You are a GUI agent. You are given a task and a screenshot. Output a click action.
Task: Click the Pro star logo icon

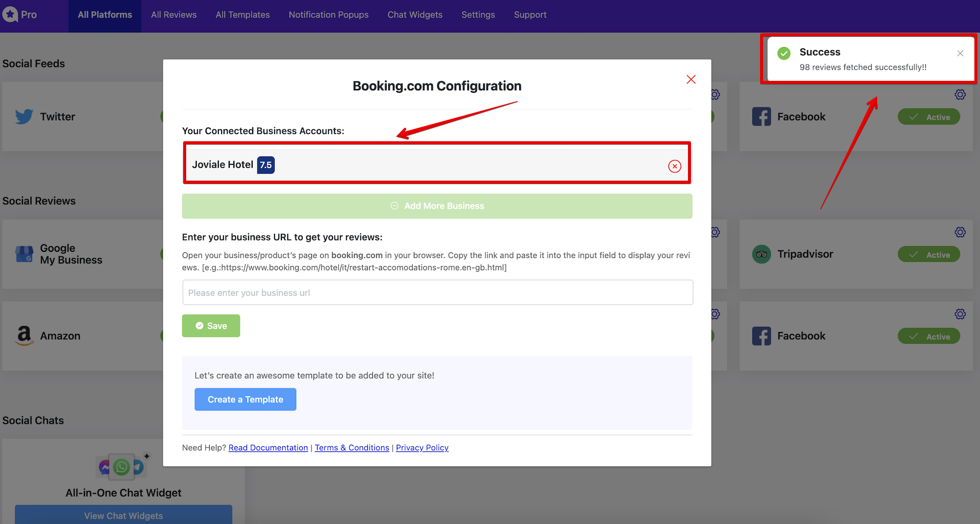[x=10, y=14]
